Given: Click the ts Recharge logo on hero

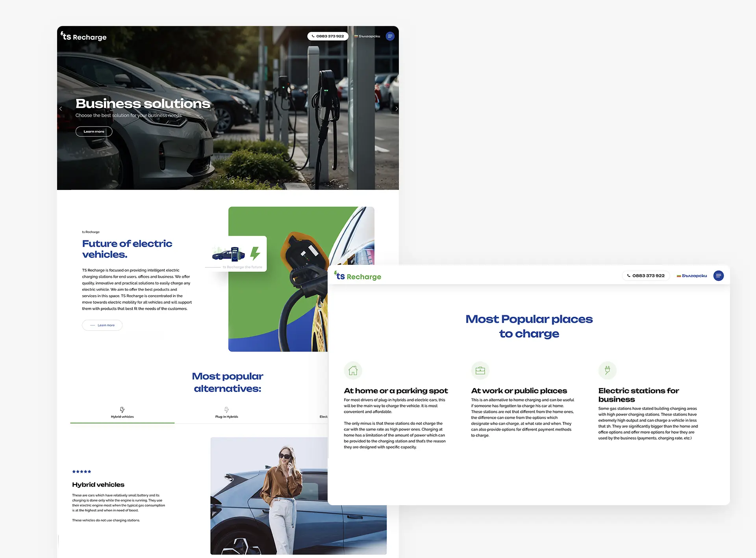Looking at the screenshot, I should [84, 37].
